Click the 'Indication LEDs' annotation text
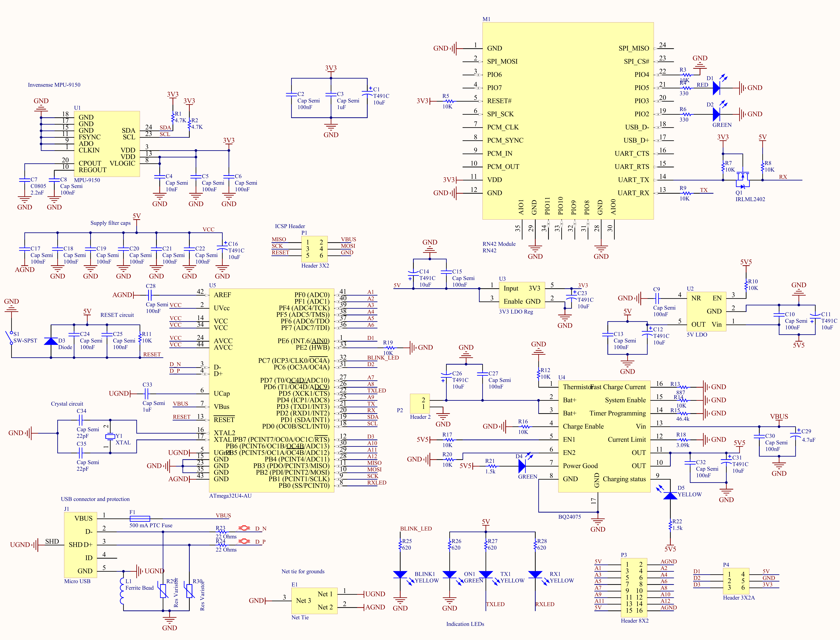The width and height of the screenshot is (840, 640). point(465,624)
